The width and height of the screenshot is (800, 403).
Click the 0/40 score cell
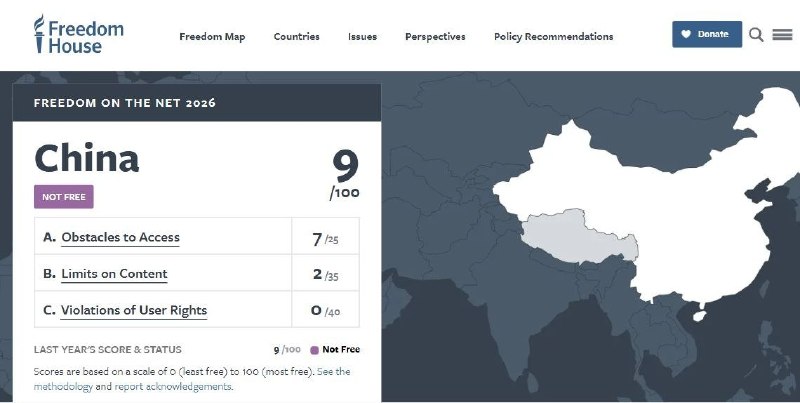coord(325,311)
